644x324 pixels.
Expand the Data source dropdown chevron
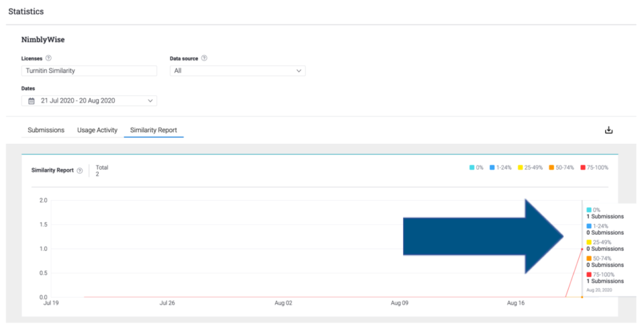click(299, 70)
